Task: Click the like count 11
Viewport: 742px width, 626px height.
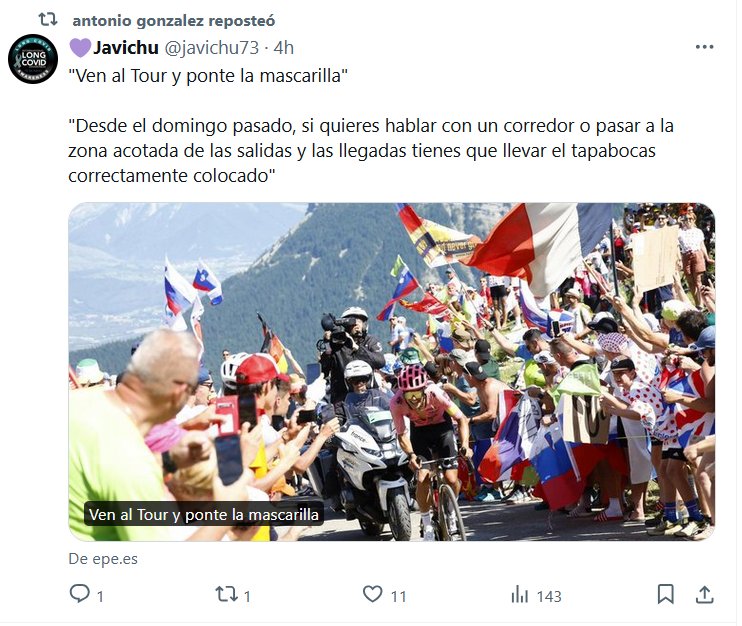Action: pos(398,596)
